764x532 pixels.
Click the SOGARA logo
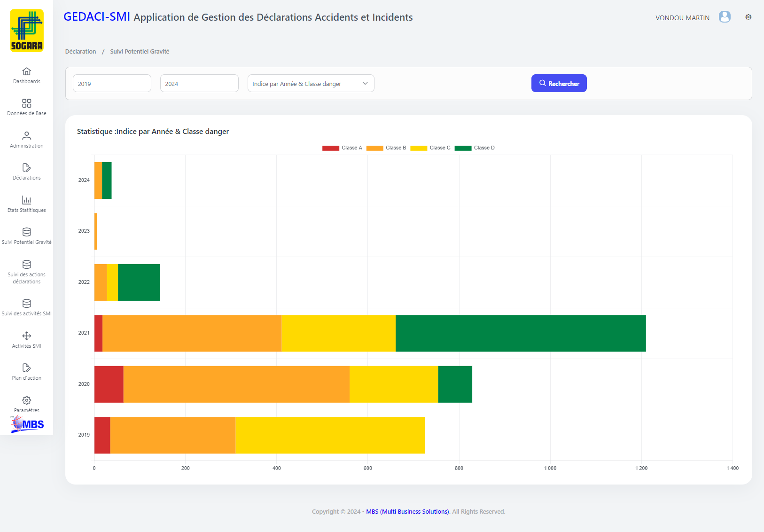[27, 31]
